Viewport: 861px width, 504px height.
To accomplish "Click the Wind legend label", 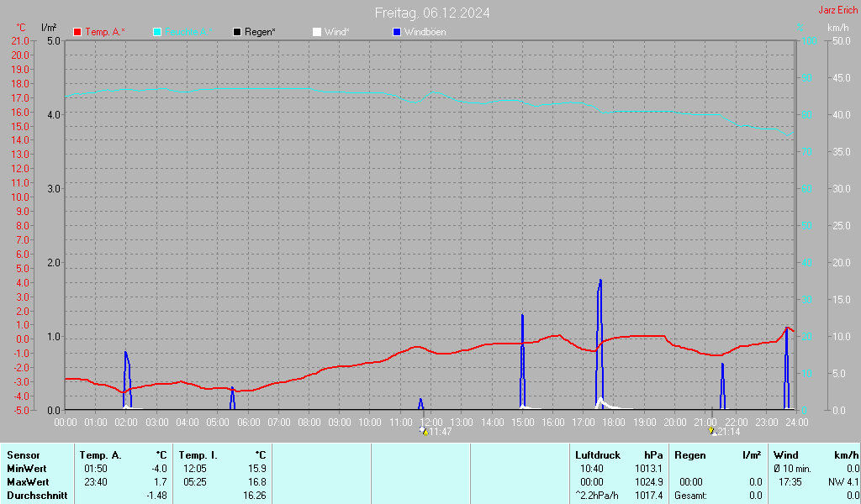I will click(x=337, y=32).
